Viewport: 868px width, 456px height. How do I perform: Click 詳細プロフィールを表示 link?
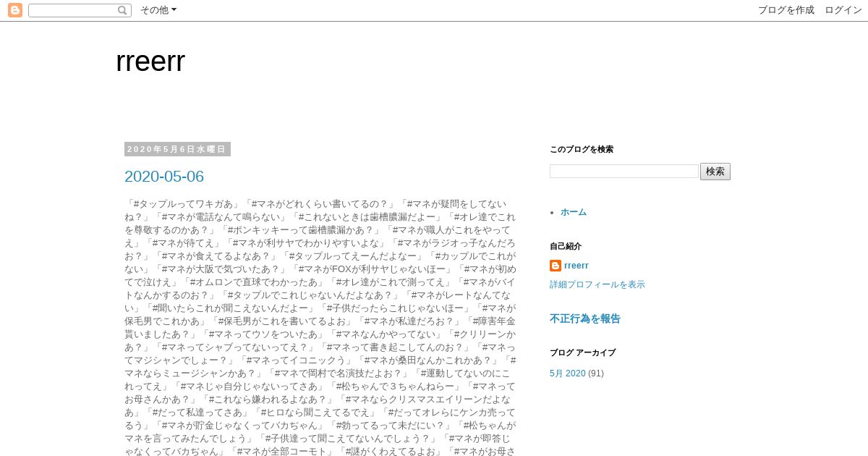[x=597, y=284]
